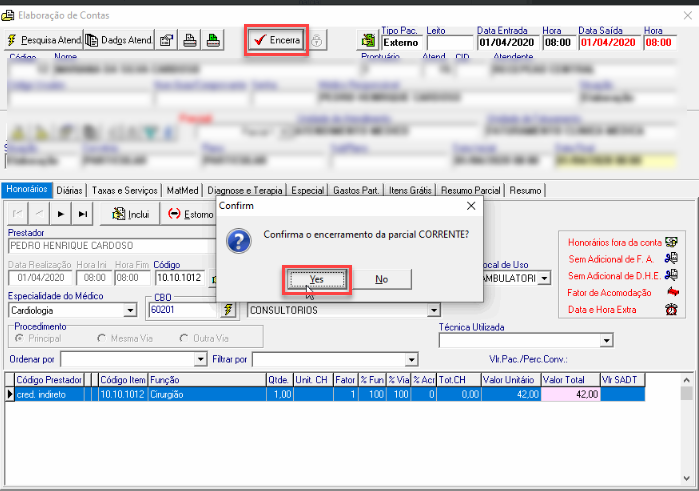This screenshot has width=699, height=491.
Task: Click the Honorários fora da conta icon
Action: point(671,242)
